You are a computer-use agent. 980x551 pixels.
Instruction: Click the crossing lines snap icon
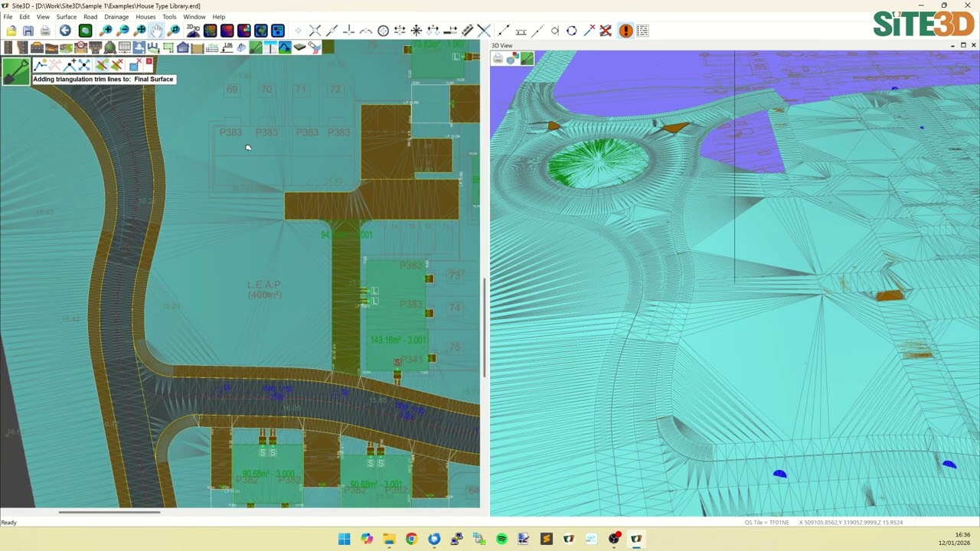click(x=315, y=31)
